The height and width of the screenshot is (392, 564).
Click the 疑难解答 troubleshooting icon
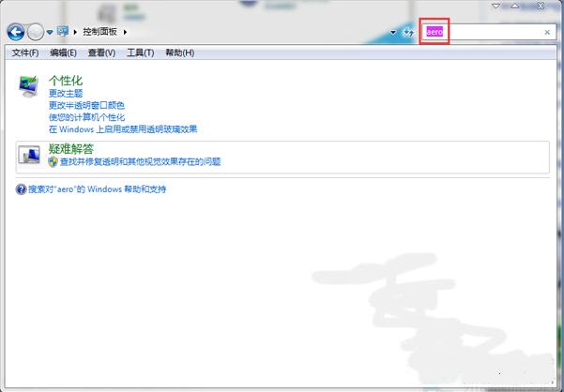point(29,154)
